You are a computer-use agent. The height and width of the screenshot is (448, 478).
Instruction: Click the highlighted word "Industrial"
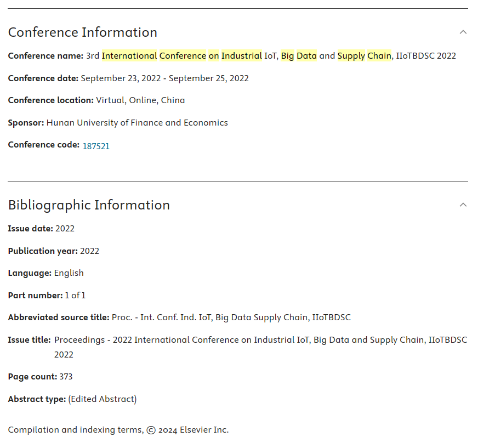pos(241,56)
